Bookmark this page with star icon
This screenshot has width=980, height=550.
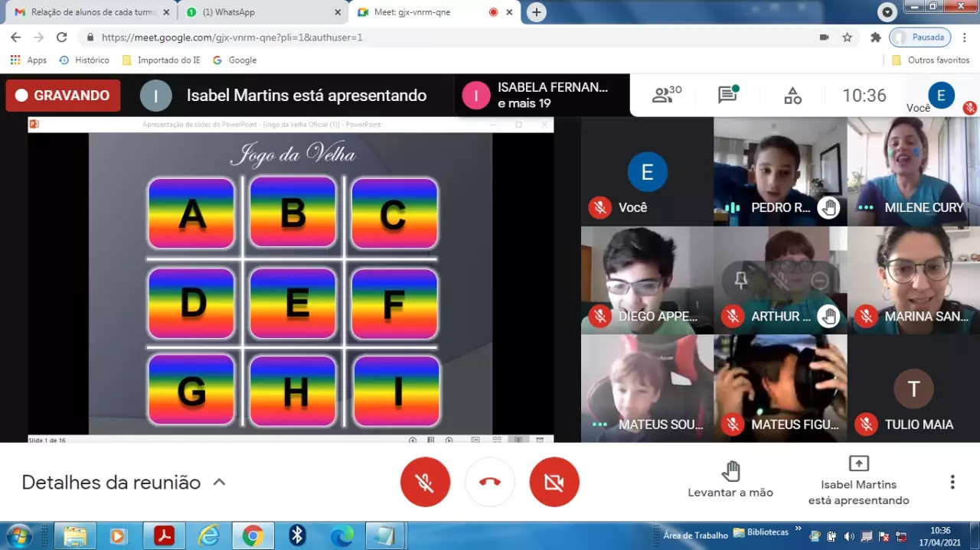point(847,37)
